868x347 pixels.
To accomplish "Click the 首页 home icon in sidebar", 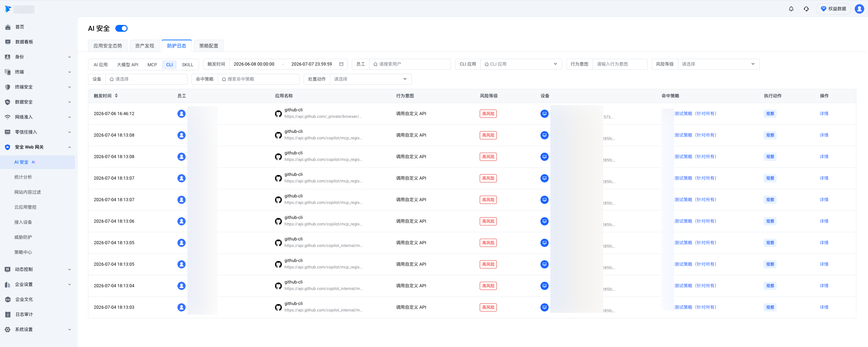I will point(8,27).
